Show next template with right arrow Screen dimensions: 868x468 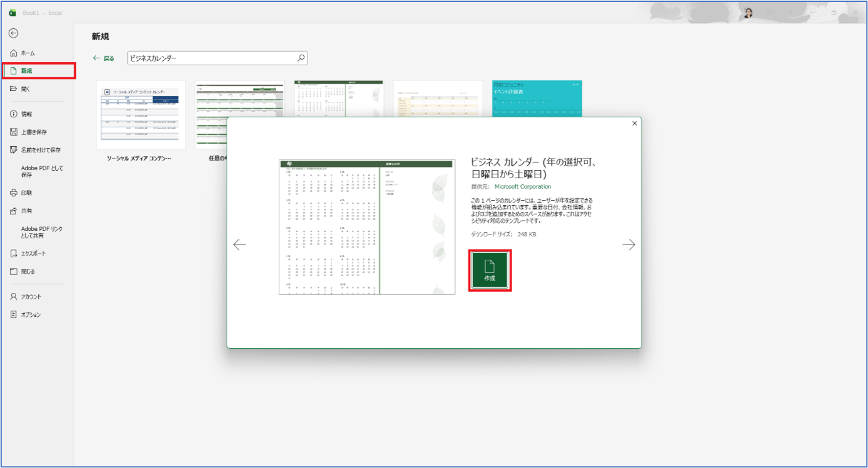[628, 245]
